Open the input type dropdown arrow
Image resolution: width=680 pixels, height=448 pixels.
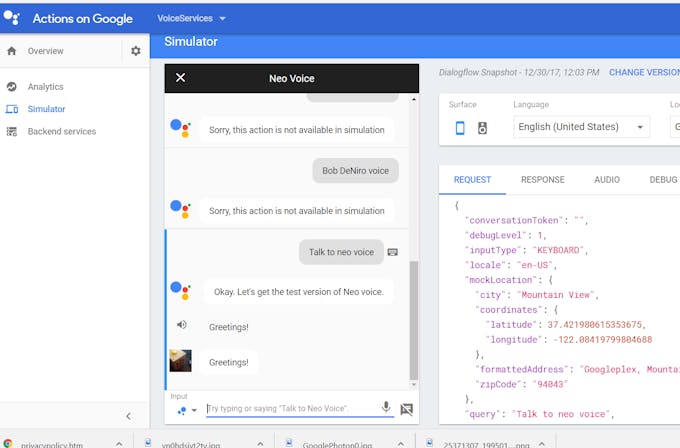coord(194,410)
